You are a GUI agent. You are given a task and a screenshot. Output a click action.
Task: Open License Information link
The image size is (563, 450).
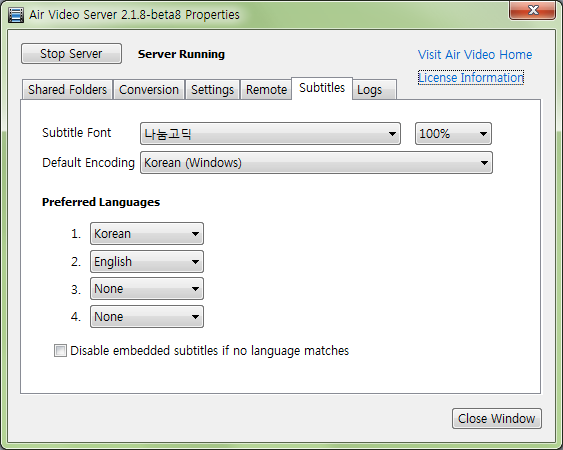(x=471, y=78)
